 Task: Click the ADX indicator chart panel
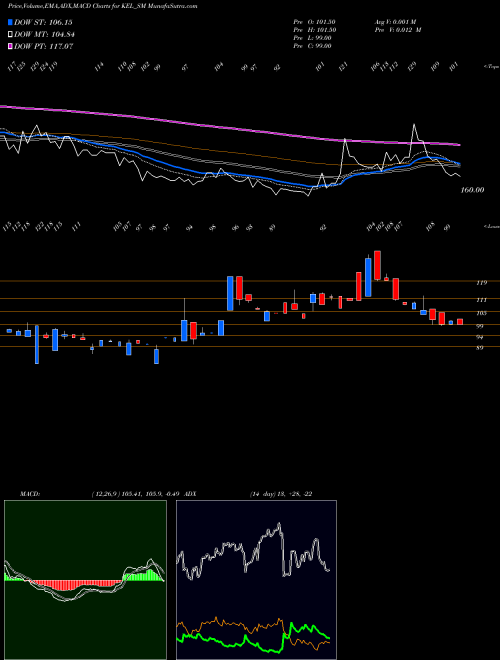click(x=256, y=580)
